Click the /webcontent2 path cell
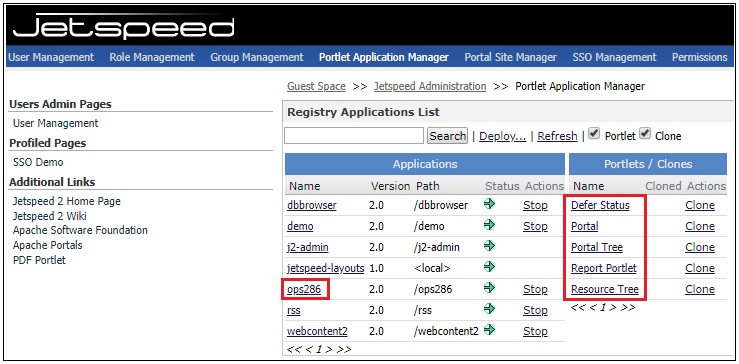The height and width of the screenshot is (364, 739). point(446,331)
